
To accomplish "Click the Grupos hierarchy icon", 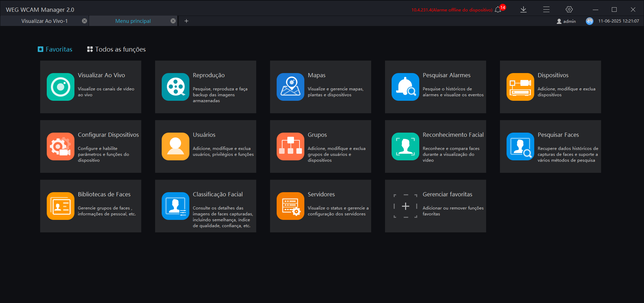I will point(290,146).
